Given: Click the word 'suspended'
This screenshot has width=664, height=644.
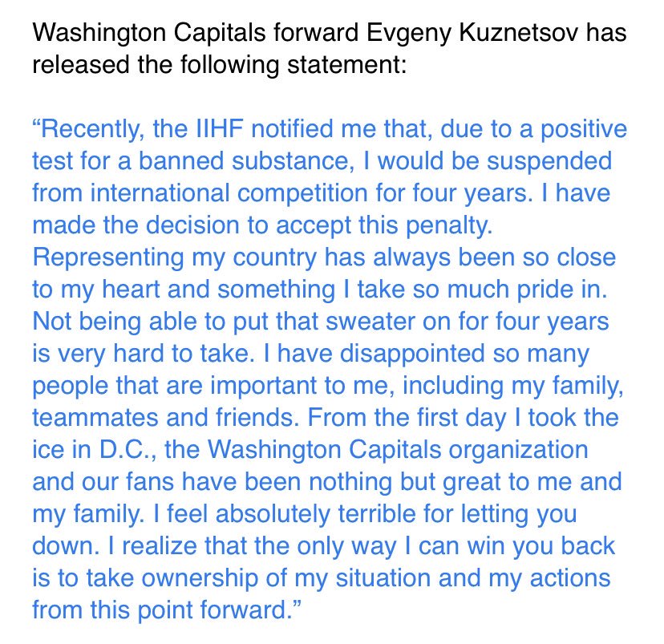Looking at the screenshot, I should [x=549, y=162].
